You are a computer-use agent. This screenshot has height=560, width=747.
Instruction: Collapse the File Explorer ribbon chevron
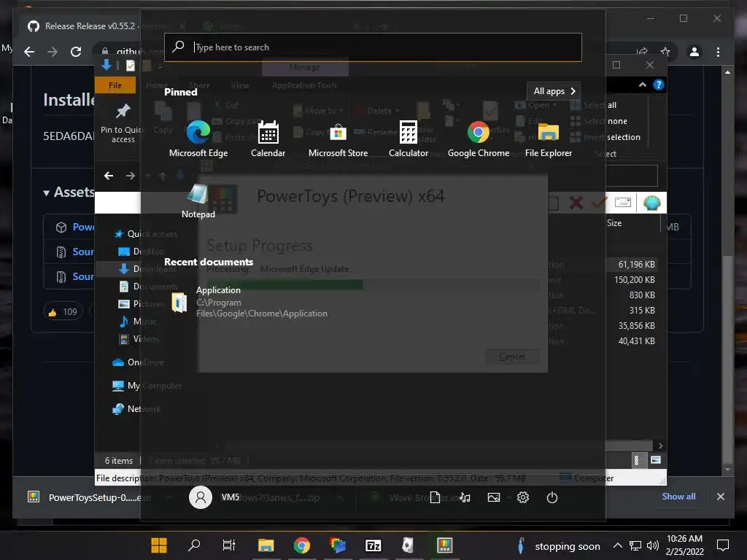click(642, 85)
